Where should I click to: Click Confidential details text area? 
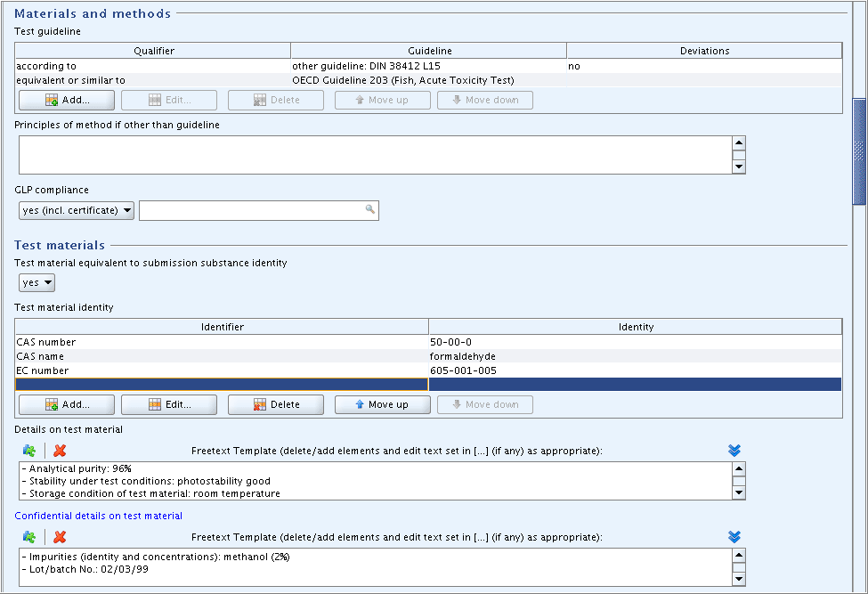point(376,567)
